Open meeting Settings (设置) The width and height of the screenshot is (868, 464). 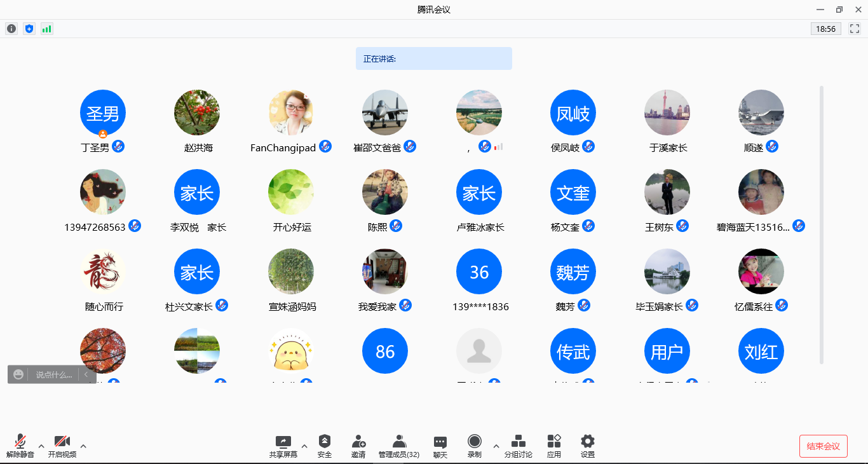pyautogui.click(x=588, y=446)
